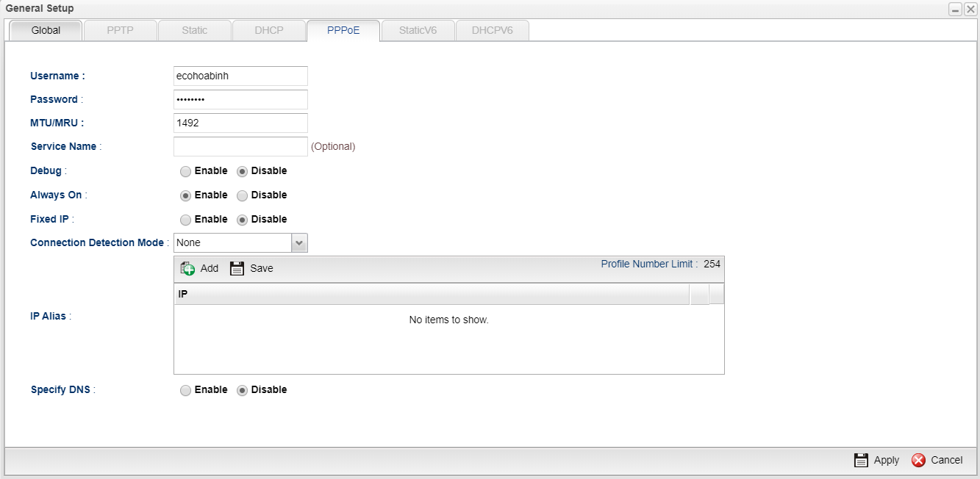Enable Specify DNS radio button
The height and width of the screenshot is (479, 980).
click(185, 390)
